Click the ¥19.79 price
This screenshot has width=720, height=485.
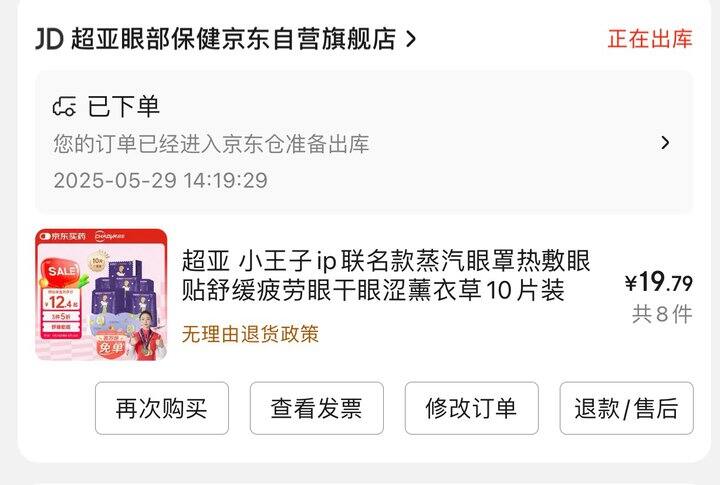[x=659, y=282]
